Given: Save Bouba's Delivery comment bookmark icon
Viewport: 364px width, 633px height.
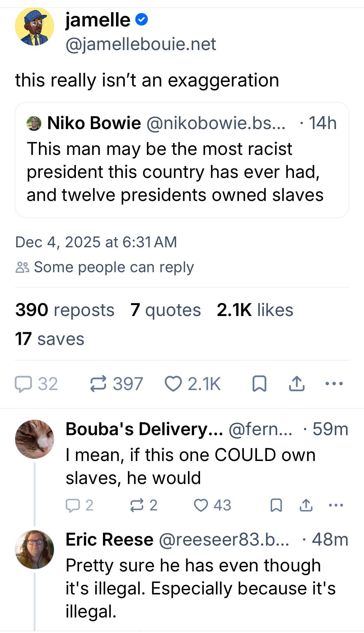Looking at the screenshot, I should pos(276,505).
